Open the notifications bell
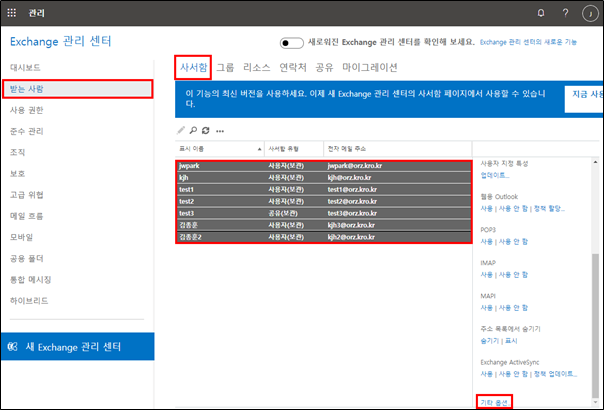 point(541,13)
